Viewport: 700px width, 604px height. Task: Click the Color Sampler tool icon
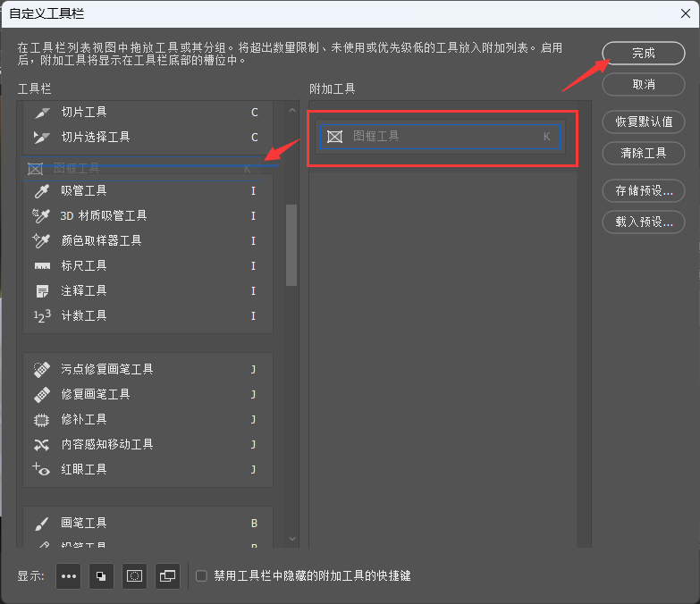[x=41, y=241]
